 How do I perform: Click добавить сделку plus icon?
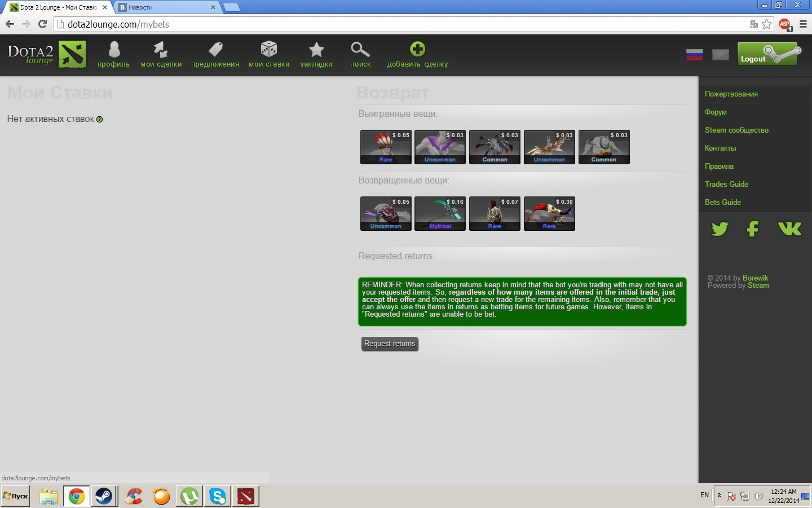click(417, 49)
